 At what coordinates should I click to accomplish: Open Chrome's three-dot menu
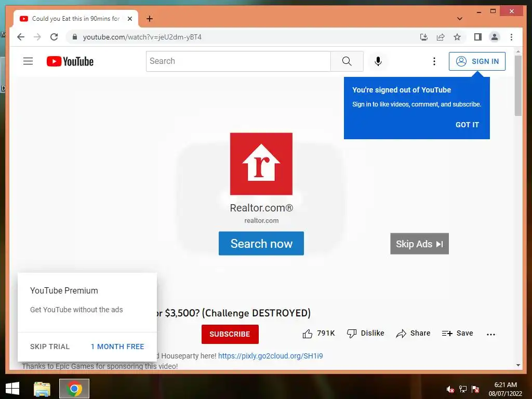[x=511, y=37]
